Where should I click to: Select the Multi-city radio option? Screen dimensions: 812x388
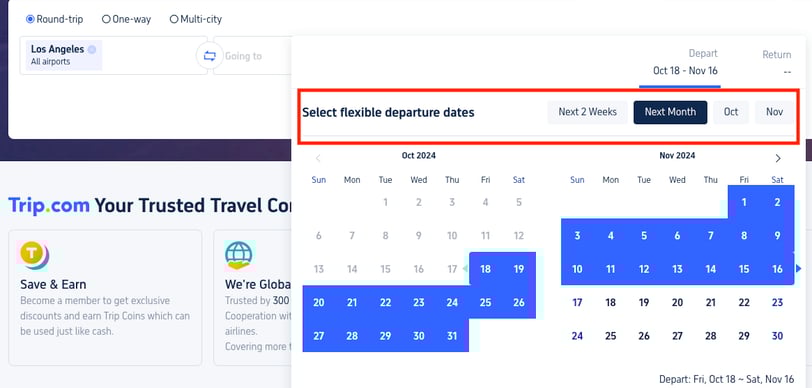174,19
